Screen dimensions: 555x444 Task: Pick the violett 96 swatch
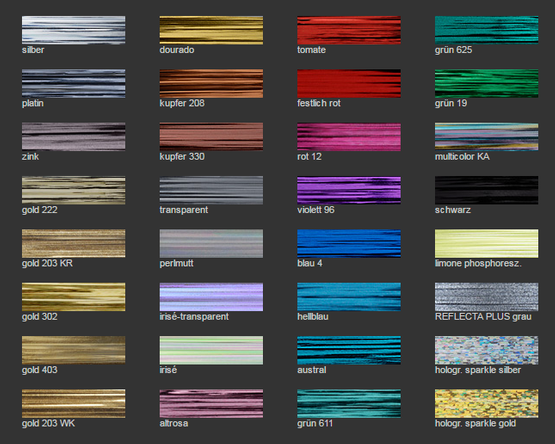pos(349,190)
